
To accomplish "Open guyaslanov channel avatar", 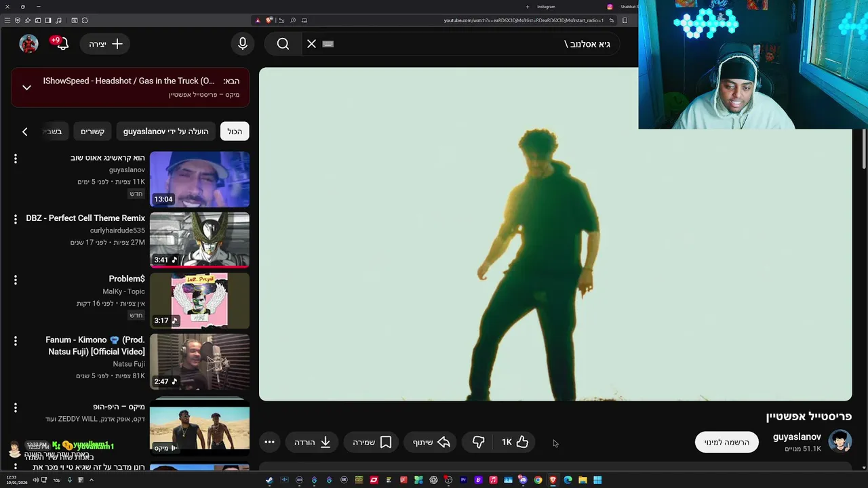I will (840, 442).
